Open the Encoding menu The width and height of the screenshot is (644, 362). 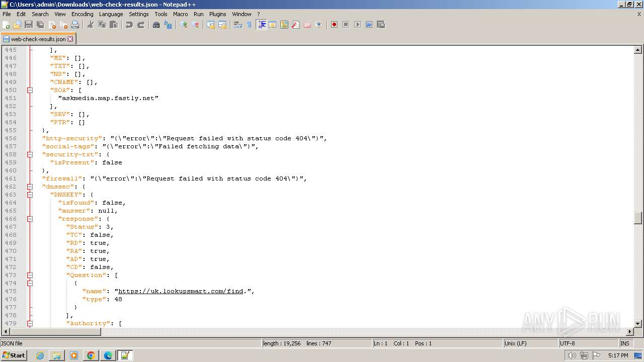[x=82, y=14]
